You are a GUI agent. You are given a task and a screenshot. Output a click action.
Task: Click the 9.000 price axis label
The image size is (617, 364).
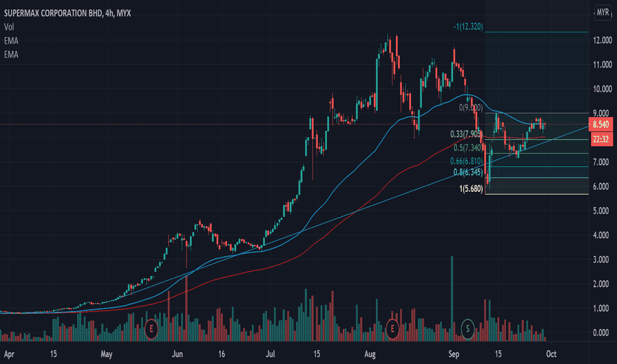[602, 113]
